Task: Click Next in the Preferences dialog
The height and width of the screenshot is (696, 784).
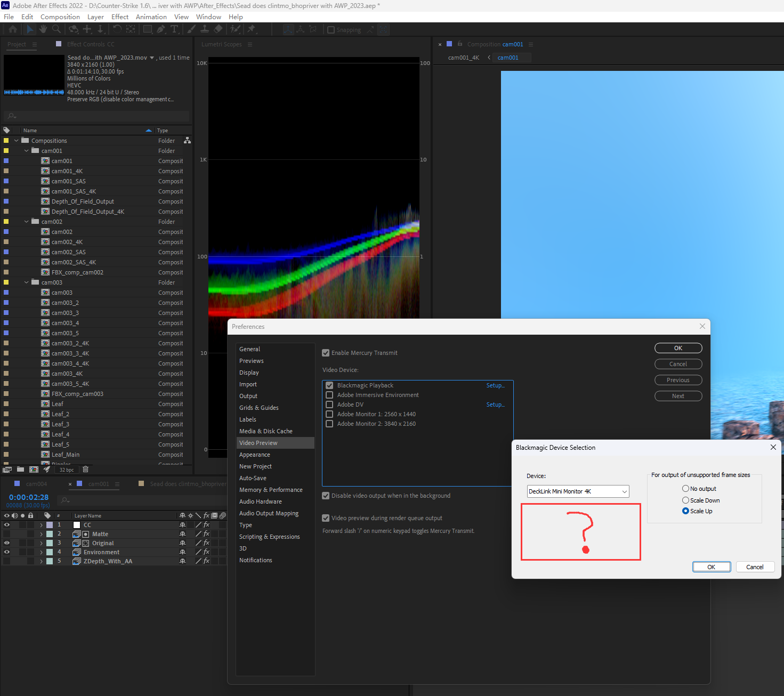Action: [x=678, y=395]
